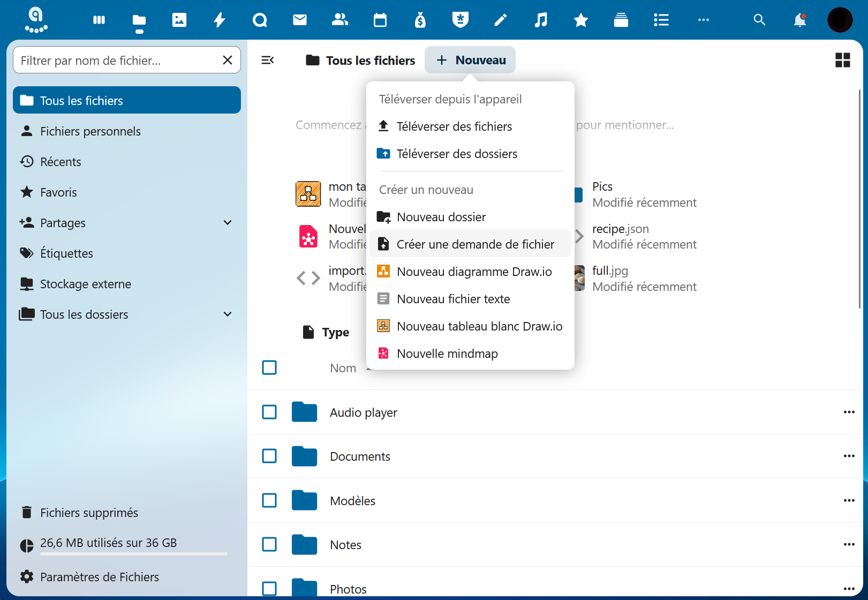Switch to grid view icon
The image size is (868, 600).
842,60
